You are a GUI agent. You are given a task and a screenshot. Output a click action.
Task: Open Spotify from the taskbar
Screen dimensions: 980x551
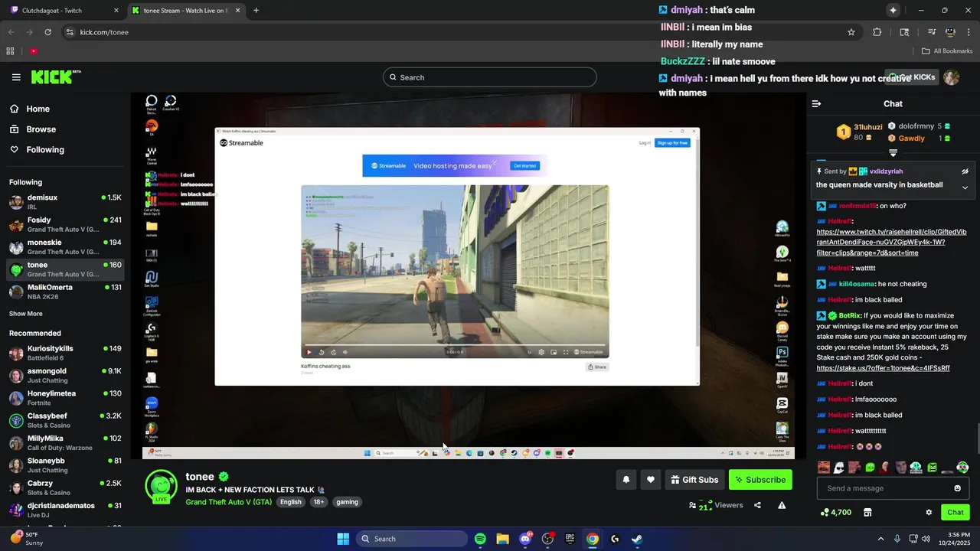pos(480,539)
